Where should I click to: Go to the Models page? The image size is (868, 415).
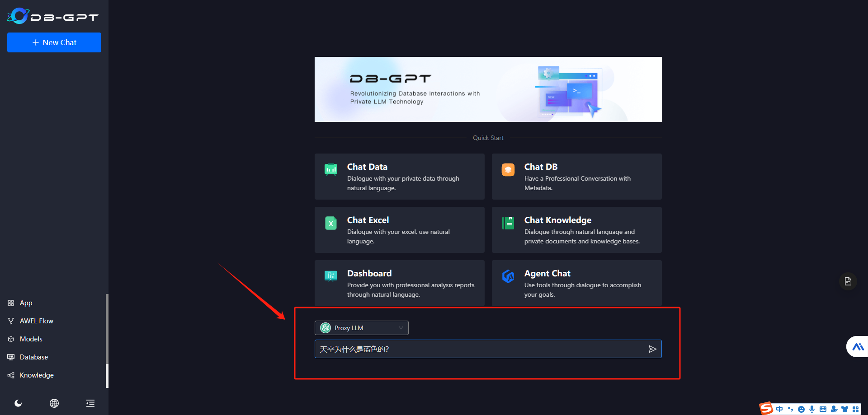pos(31,339)
